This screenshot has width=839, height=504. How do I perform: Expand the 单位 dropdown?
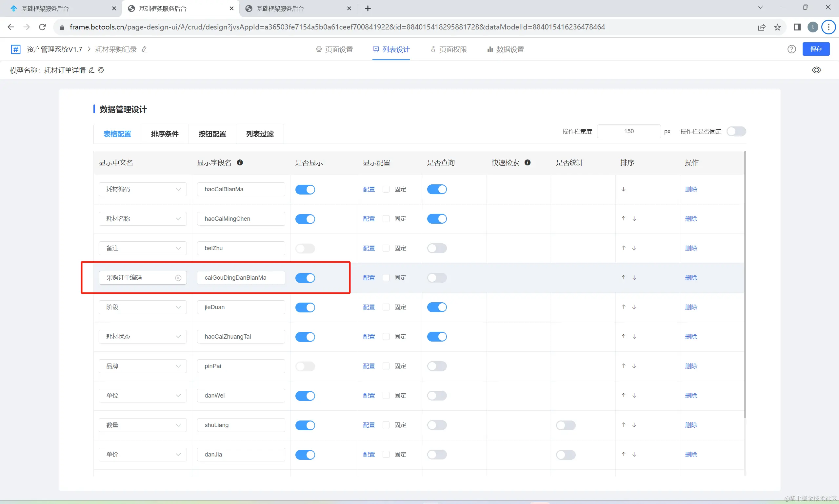[143, 396]
